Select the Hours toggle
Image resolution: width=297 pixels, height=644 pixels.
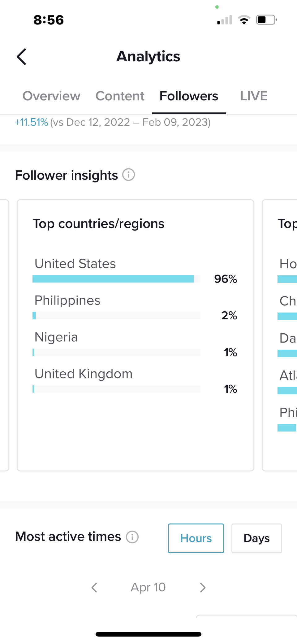pyautogui.click(x=196, y=538)
